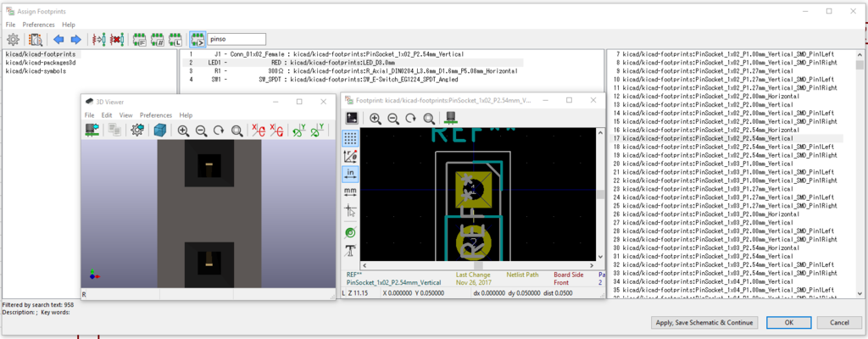Click the Cancel button
The image size is (868, 339).
[x=840, y=322]
